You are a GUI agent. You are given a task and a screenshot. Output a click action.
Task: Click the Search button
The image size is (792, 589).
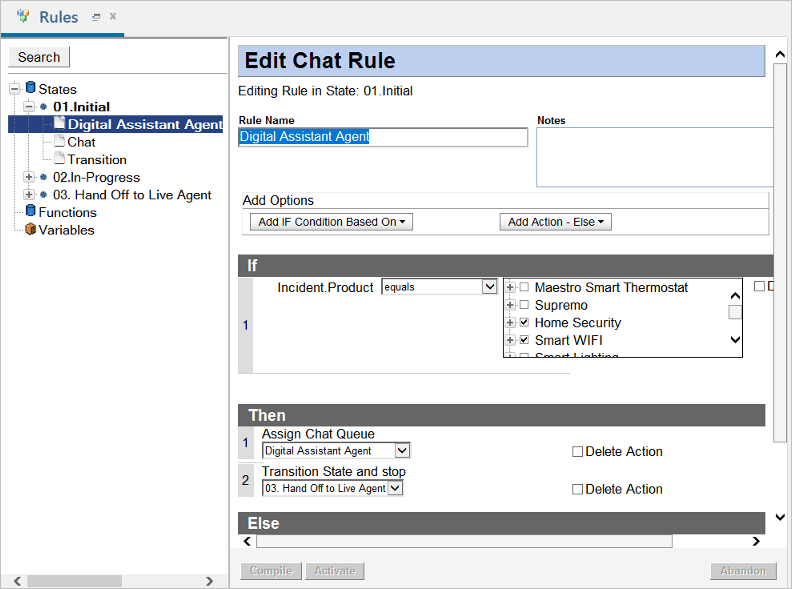pos(39,57)
